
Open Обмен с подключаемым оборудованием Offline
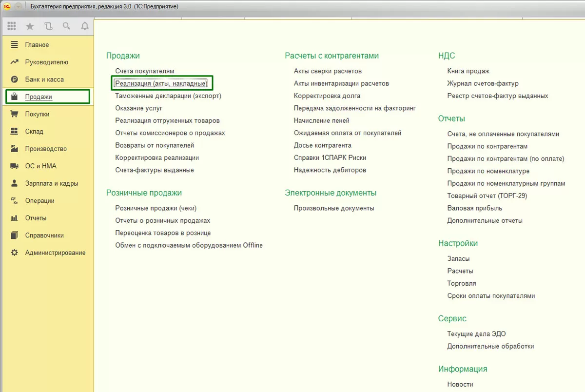(189, 245)
